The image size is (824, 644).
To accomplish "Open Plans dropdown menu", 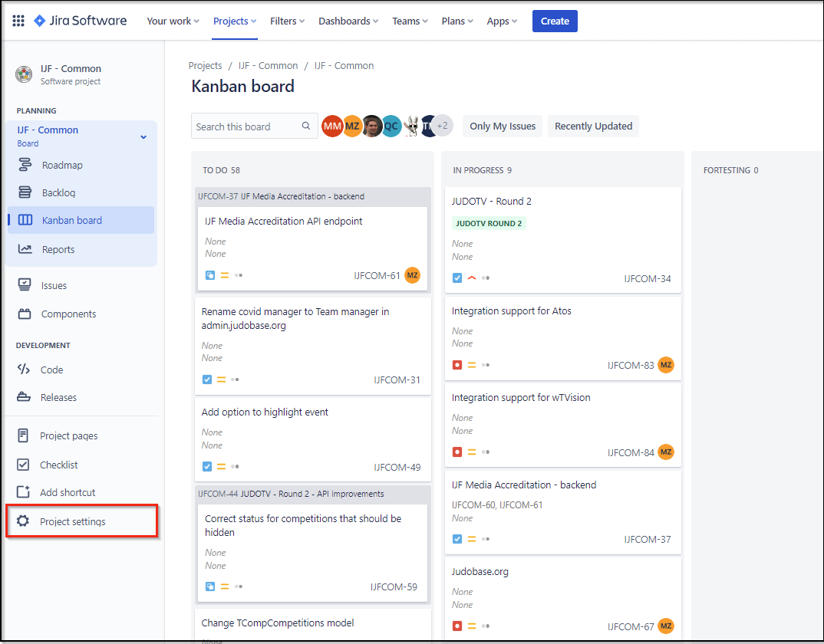I will click(x=457, y=21).
